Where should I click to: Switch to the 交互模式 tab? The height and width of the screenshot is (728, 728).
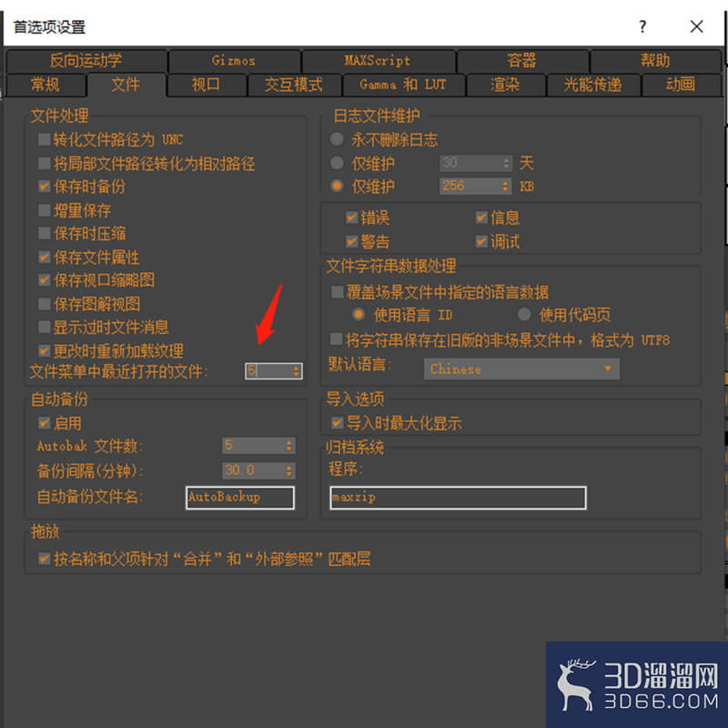coord(294,85)
